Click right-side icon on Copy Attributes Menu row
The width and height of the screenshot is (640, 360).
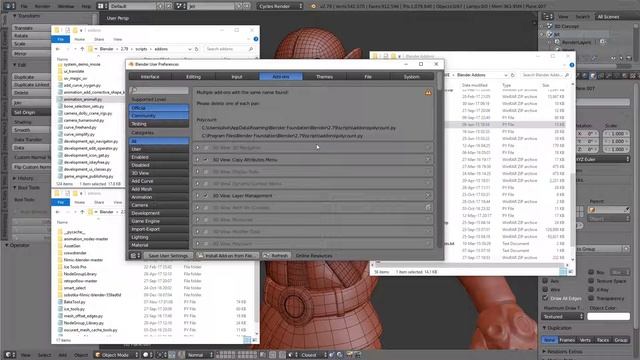pyautogui.click(x=428, y=160)
